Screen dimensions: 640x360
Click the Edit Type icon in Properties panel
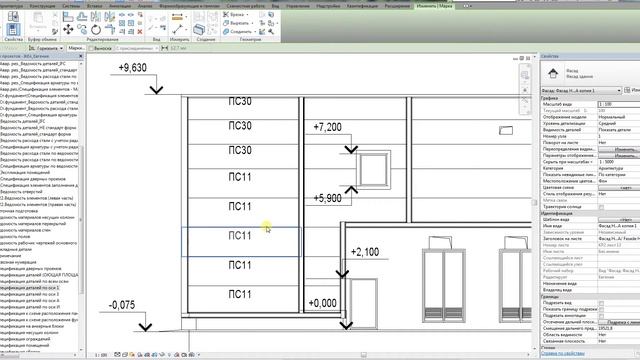click(627, 90)
